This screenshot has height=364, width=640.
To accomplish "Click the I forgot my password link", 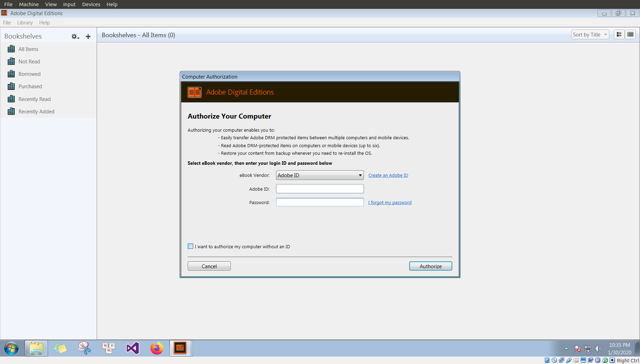I will coord(390,202).
